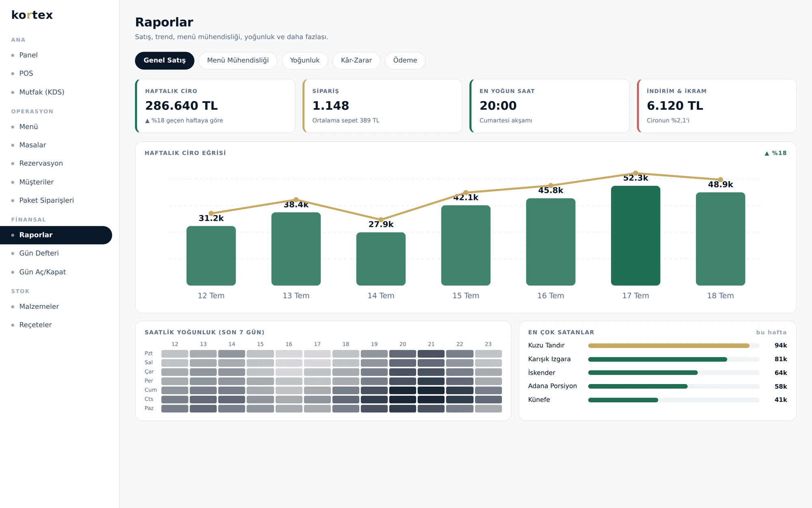Open the Haftalık Ciro summary card
Screen dimensions: 812x508
[215, 106]
